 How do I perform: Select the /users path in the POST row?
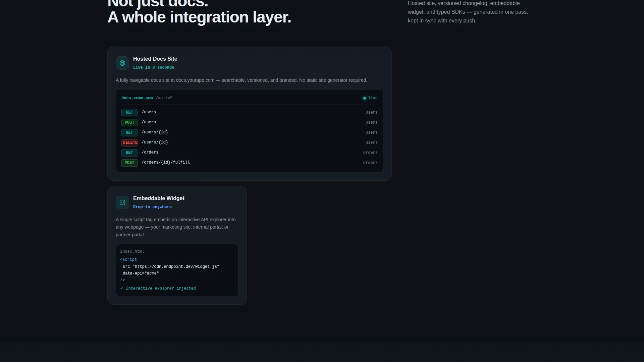149,122
